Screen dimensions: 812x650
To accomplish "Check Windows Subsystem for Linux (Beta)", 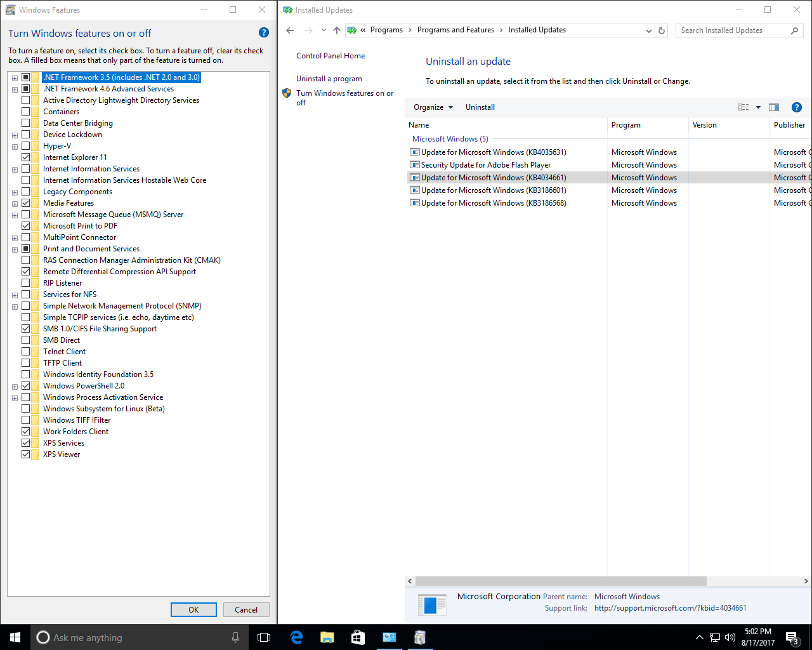I will click(26, 409).
